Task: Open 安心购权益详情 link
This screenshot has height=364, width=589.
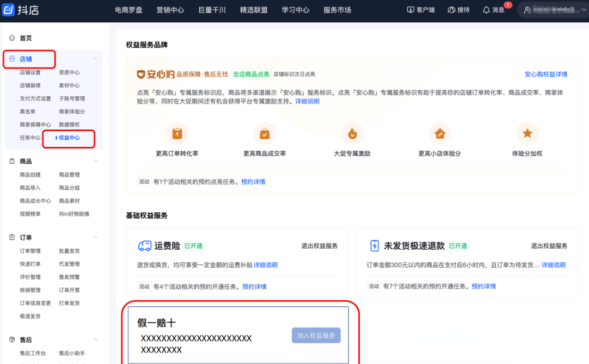Action: point(545,75)
